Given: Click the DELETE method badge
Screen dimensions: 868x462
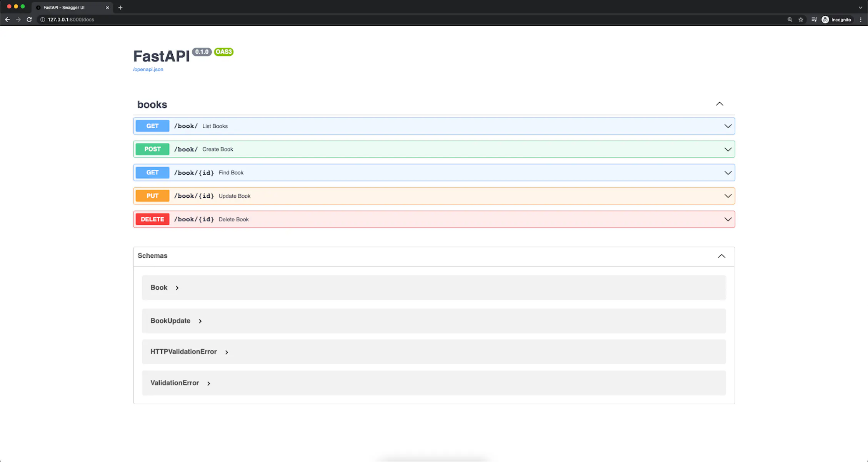Looking at the screenshot, I should [152, 219].
